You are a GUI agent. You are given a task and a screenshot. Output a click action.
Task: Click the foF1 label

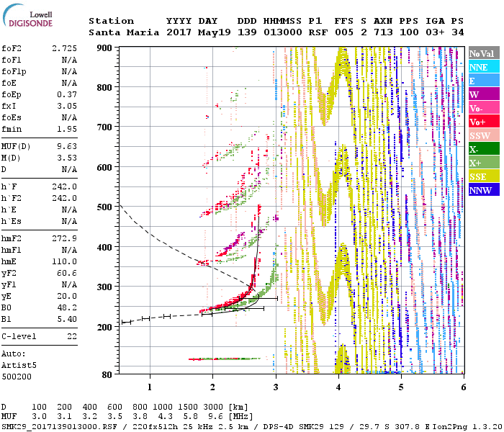(x=12, y=60)
